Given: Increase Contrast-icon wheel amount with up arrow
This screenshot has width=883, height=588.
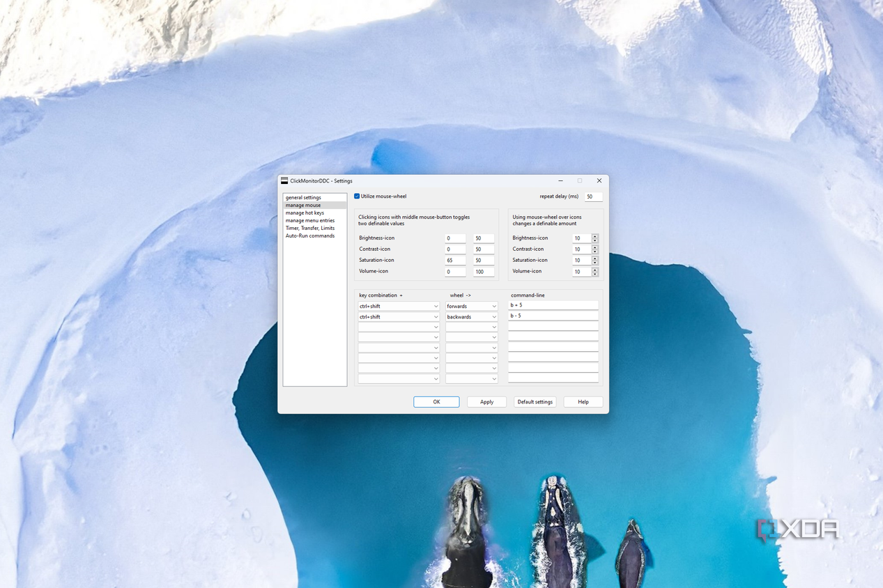Looking at the screenshot, I should [595, 247].
